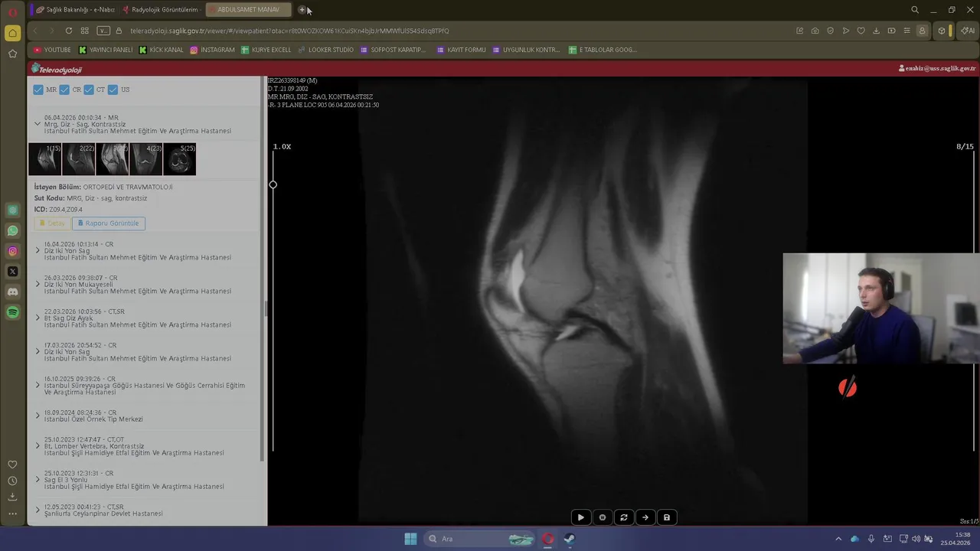
Task: Click the Detay button
Action: (52, 223)
